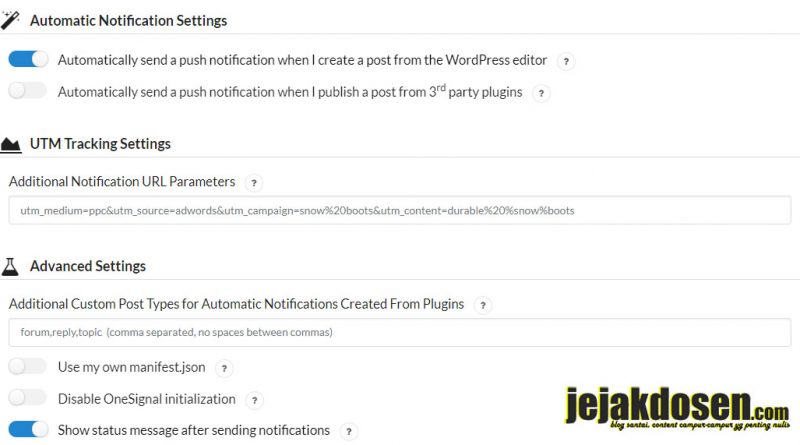Open help tooltip for Use my own manifest.json
The height and width of the screenshot is (445, 800).
point(224,368)
